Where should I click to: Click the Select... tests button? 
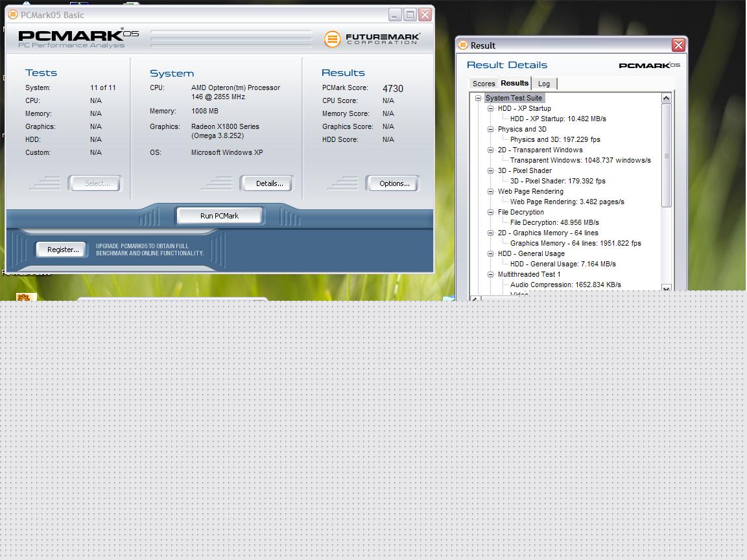pyautogui.click(x=97, y=183)
